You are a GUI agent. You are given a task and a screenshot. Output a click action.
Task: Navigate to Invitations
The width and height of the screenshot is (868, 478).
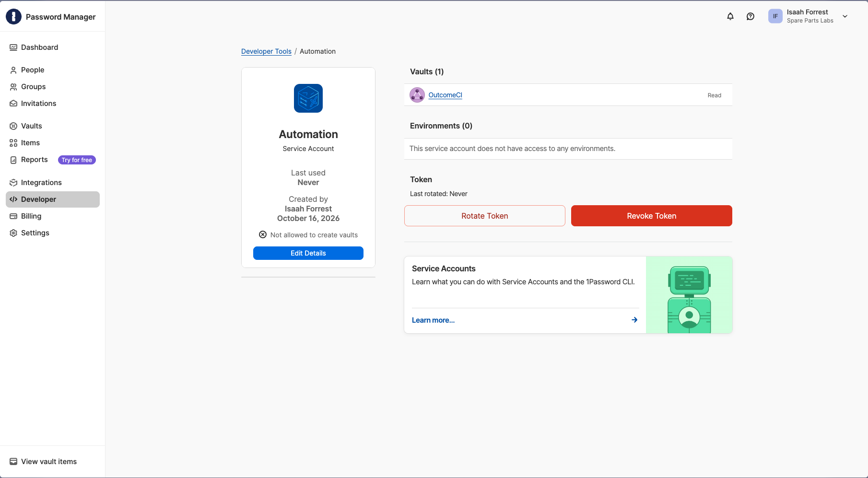coord(53,104)
